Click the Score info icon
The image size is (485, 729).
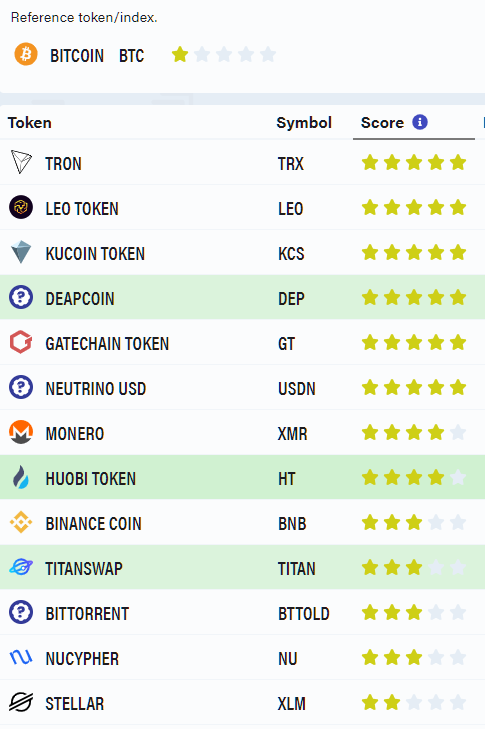[420, 122]
